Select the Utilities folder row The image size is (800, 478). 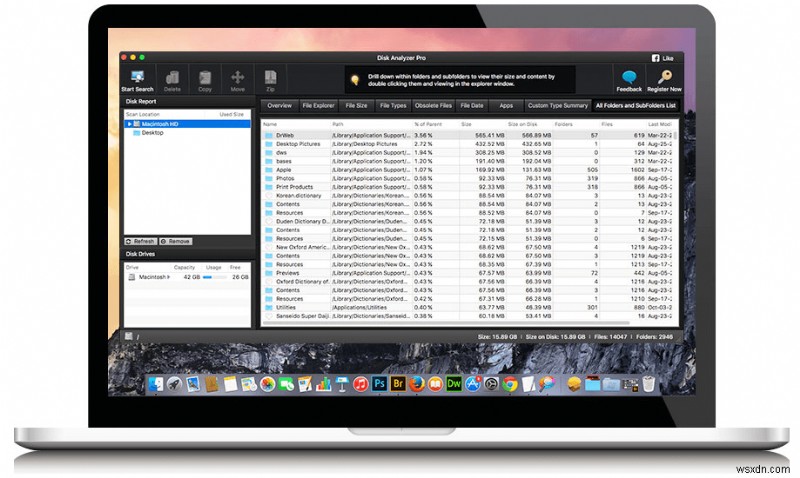coord(467,308)
